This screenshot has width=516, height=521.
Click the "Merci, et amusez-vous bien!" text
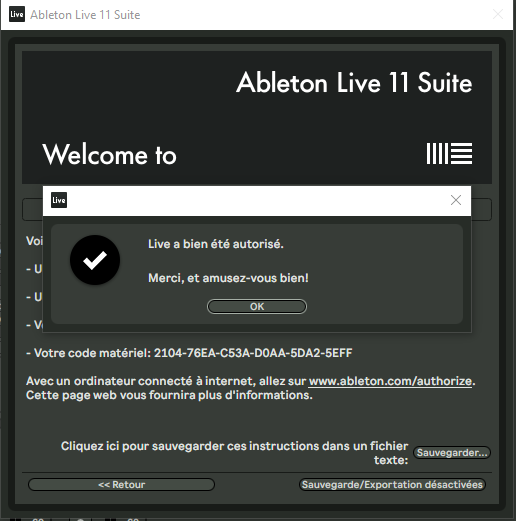(x=228, y=278)
